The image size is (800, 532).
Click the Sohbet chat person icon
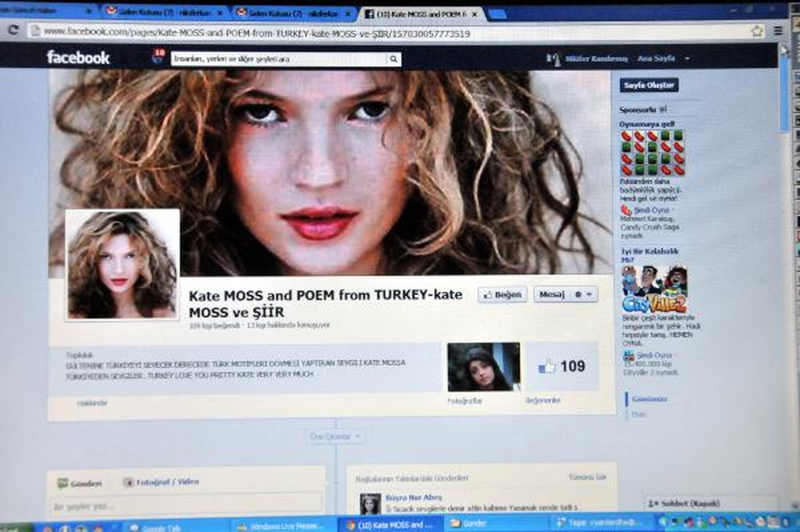tap(653, 503)
